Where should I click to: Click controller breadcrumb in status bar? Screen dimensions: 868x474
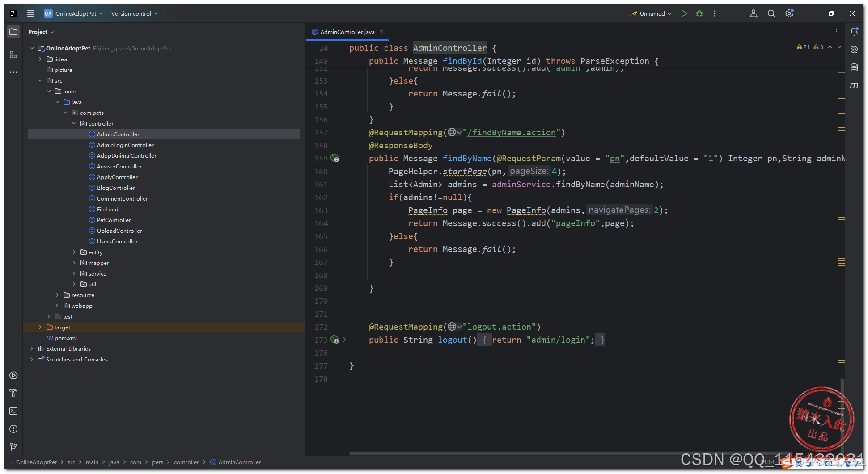(186, 462)
